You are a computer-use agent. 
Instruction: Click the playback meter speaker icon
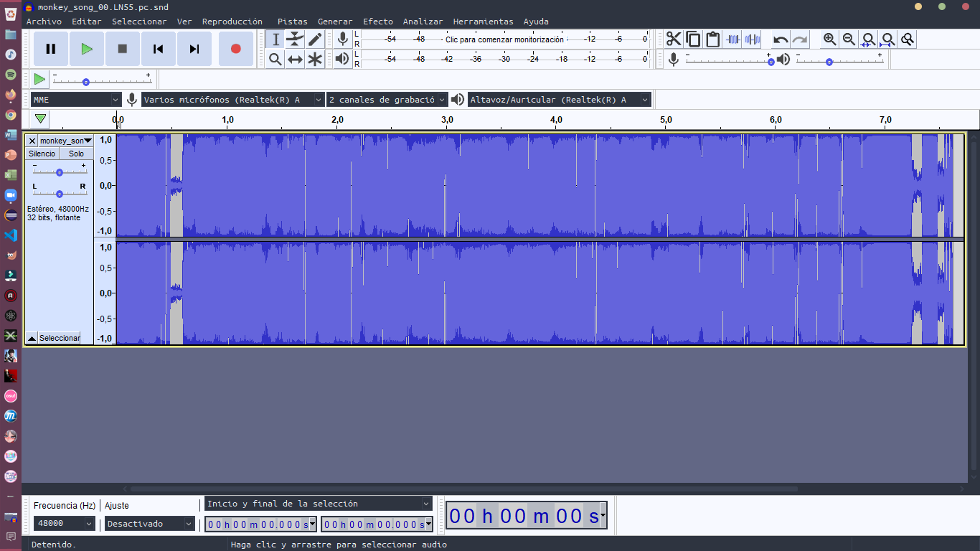pos(343,59)
